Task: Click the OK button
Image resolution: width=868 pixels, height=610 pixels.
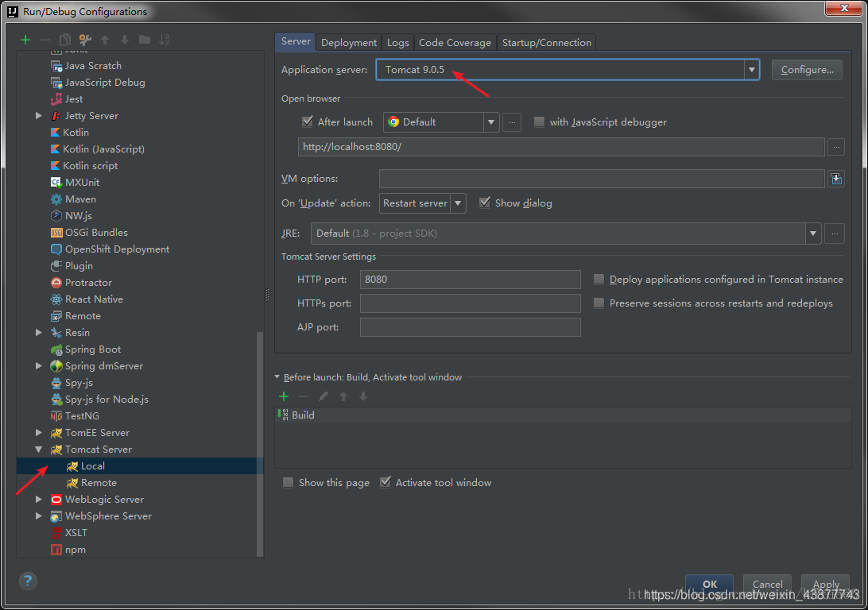Action: pos(709,584)
